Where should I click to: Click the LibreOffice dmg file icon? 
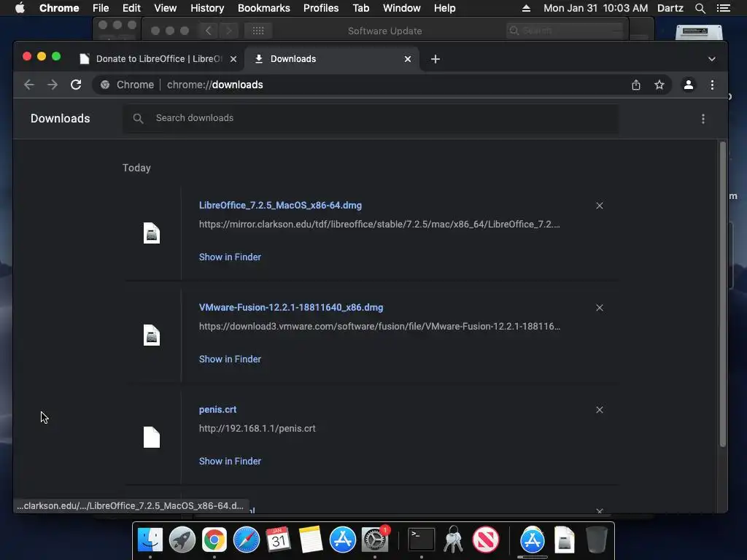(152, 233)
